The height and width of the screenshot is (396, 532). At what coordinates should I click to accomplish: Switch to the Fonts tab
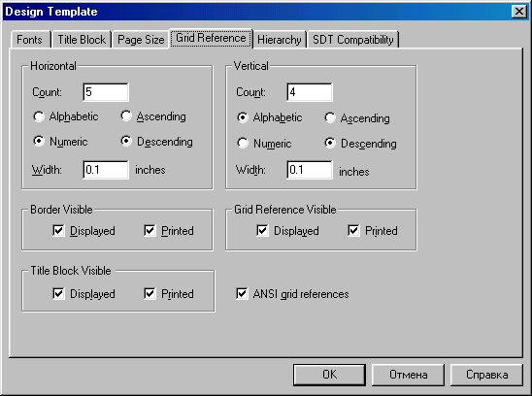30,40
